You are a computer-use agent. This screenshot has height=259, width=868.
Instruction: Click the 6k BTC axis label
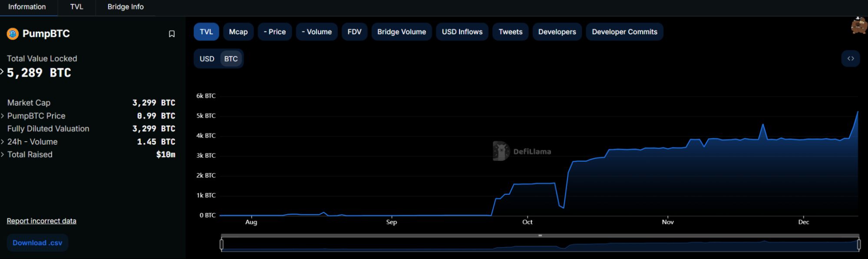coord(206,96)
